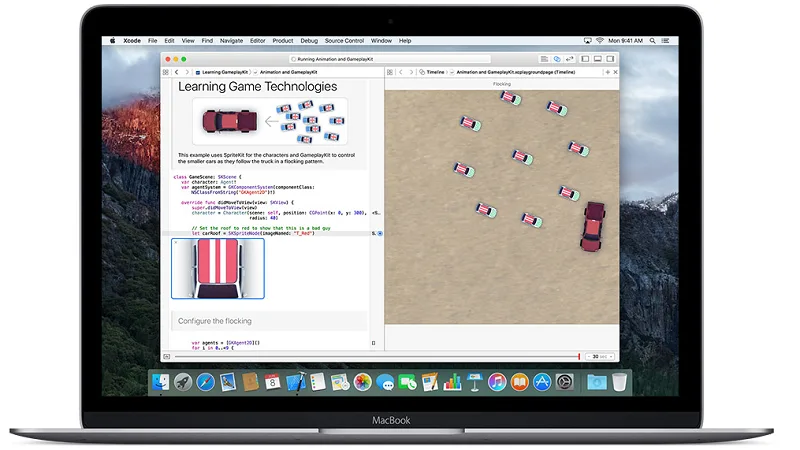Screen dimensions: 800x450
Task: Select the red striped car roof preview
Action: pyautogui.click(x=218, y=268)
